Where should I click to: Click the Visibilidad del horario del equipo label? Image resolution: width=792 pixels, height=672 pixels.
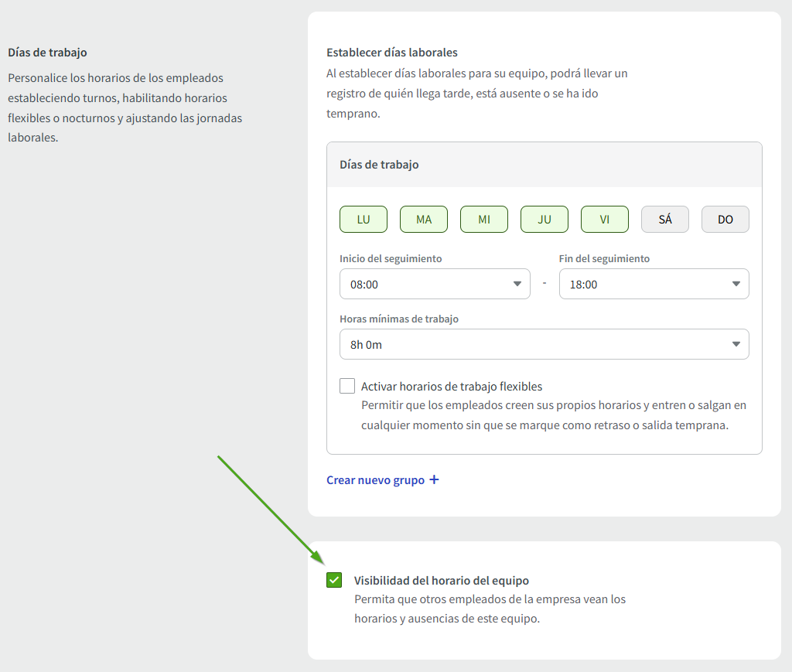click(441, 581)
